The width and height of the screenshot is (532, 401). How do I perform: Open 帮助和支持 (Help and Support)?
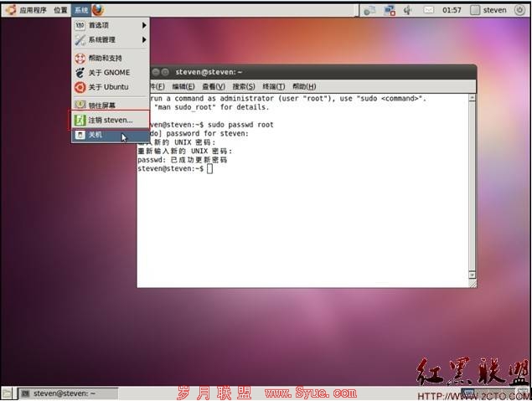click(x=111, y=59)
